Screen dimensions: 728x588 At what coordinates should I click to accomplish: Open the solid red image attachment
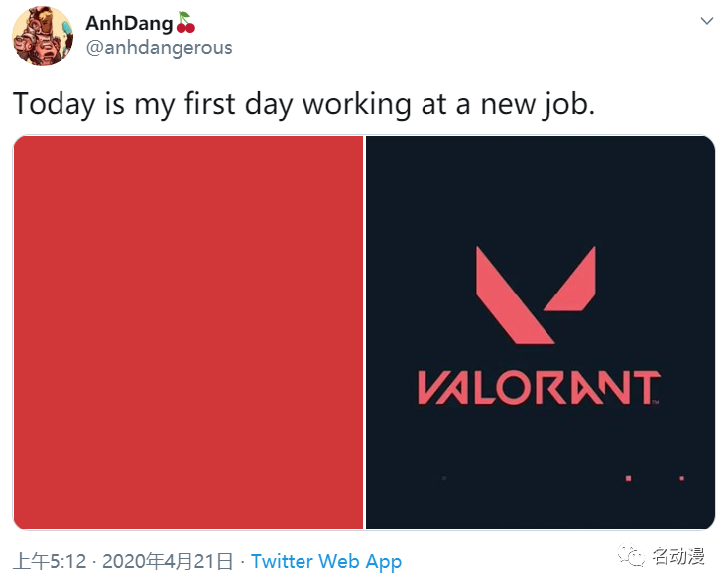click(188, 332)
